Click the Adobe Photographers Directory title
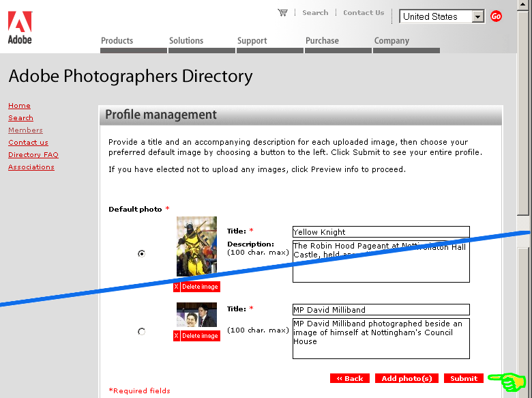This screenshot has width=532, height=398. point(131,76)
